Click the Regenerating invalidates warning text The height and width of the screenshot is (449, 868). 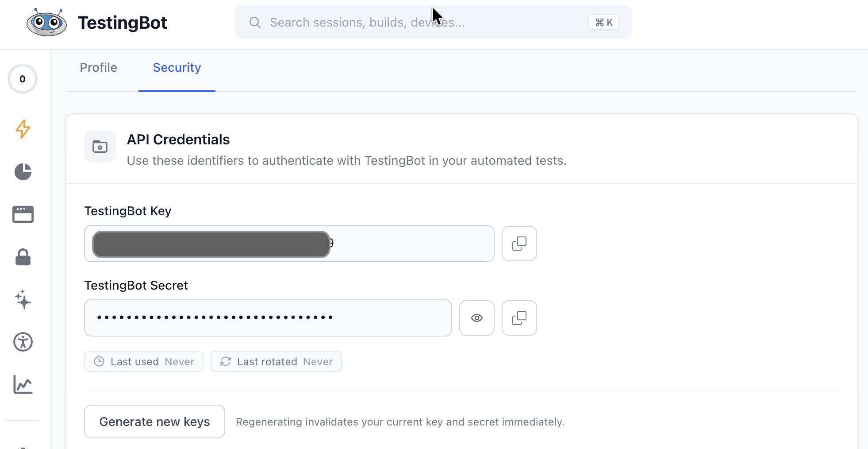(400, 422)
